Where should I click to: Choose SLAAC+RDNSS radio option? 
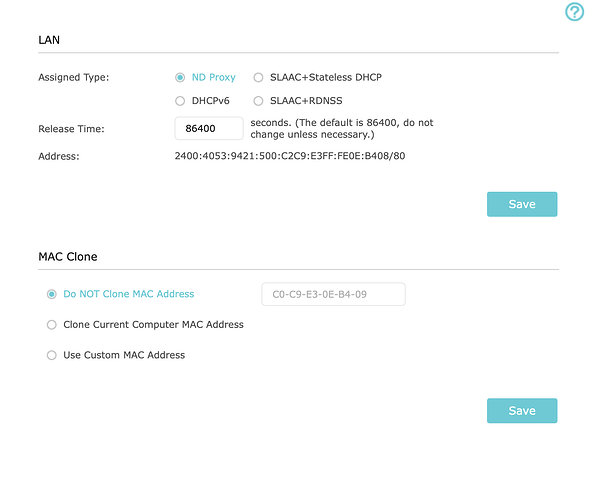(258, 101)
